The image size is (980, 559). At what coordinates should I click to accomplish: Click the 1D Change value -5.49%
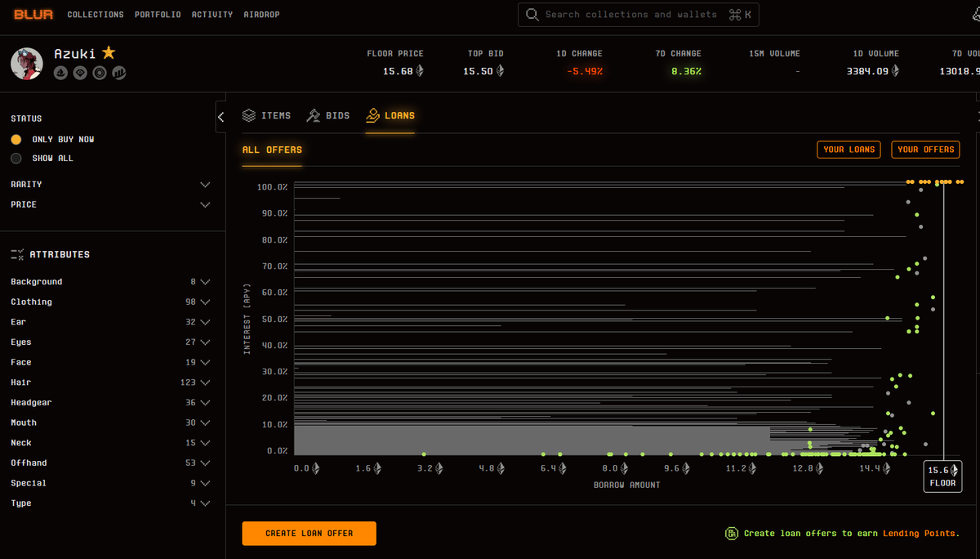[585, 71]
